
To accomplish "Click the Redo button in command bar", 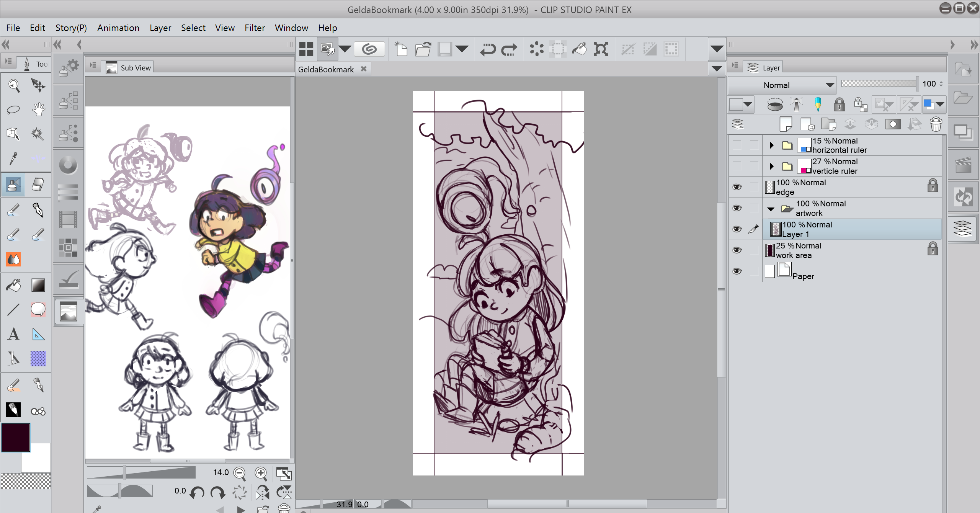I will (509, 49).
